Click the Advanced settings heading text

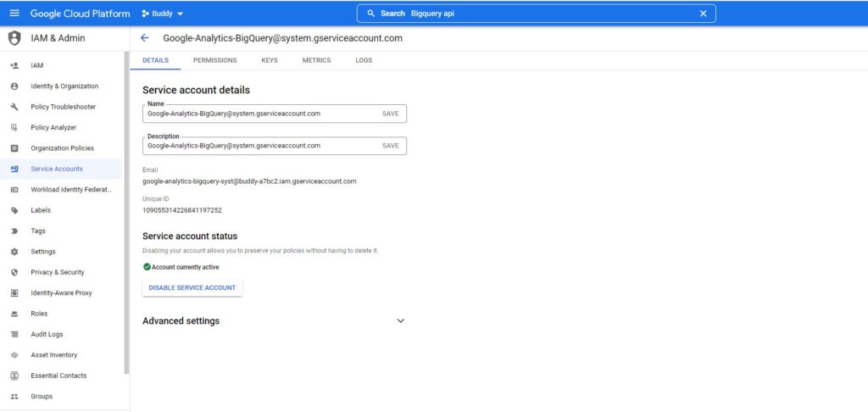(x=181, y=321)
